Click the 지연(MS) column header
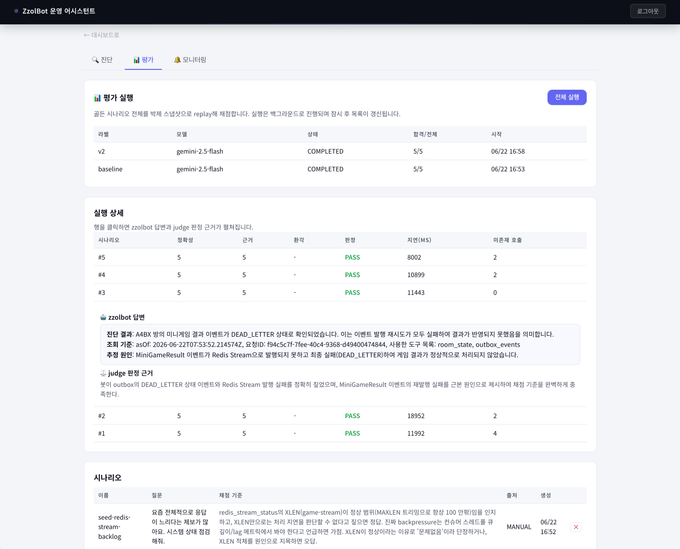Screen dimensions: 680x549 click(x=419, y=240)
